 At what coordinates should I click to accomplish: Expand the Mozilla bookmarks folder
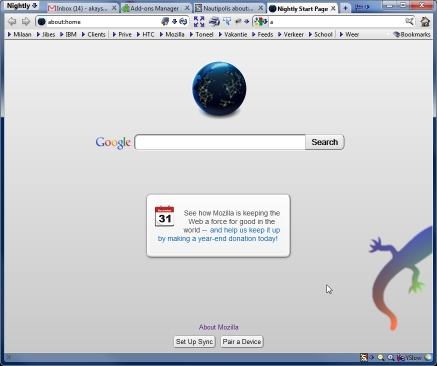pos(172,34)
